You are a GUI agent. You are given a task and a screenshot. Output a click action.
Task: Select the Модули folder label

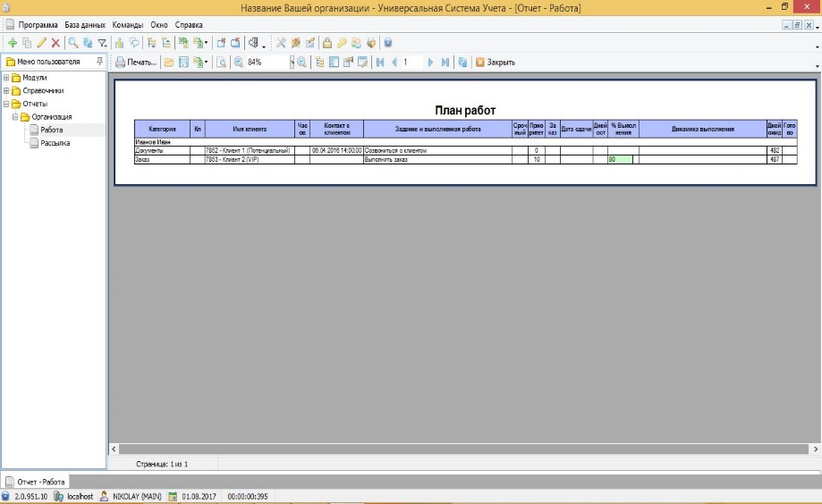tap(35, 78)
